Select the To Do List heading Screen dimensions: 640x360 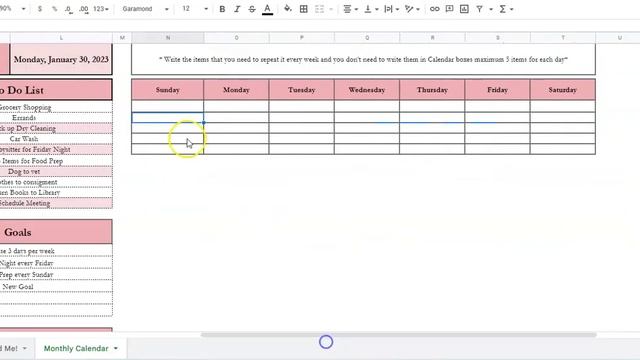56,90
